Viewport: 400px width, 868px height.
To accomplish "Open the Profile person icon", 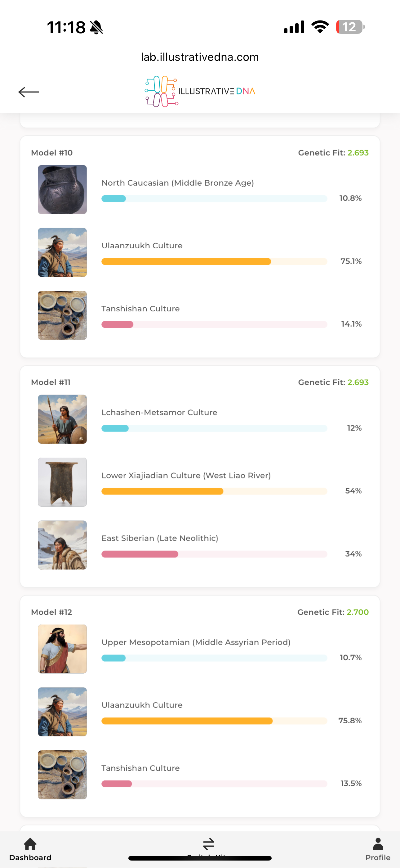I will (378, 844).
